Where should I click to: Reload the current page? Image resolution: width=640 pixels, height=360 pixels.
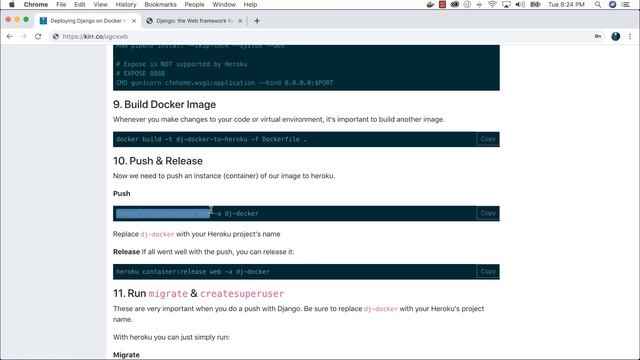click(38, 36)
